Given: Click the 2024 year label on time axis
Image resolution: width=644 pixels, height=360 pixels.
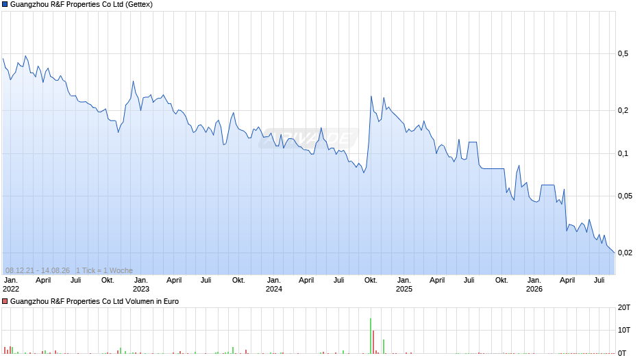Looking at the screenshot, I should tap(274, 289).
